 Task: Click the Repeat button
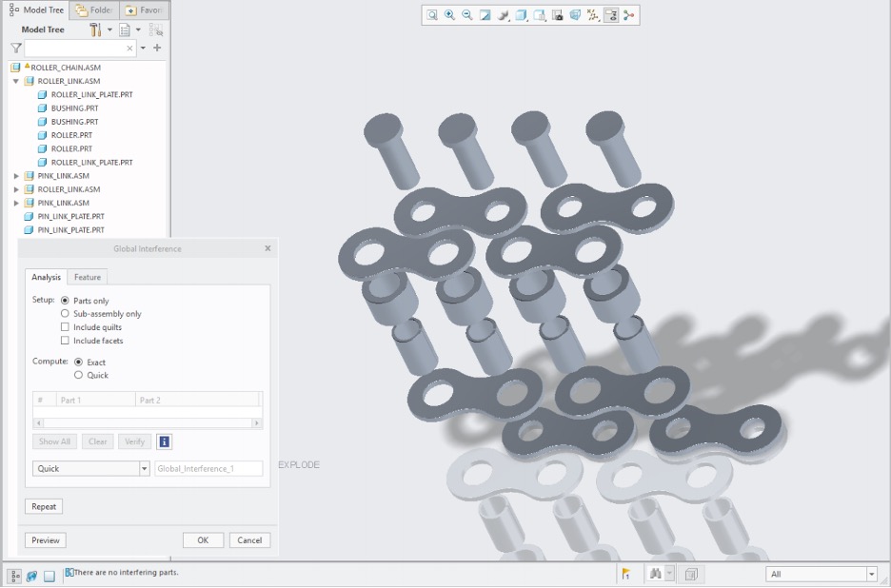44,507
